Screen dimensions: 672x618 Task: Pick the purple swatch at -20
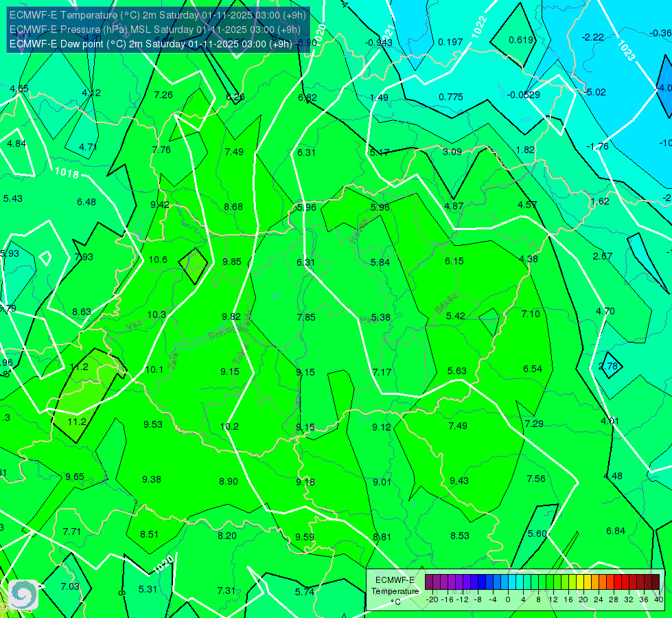[429, 582]
